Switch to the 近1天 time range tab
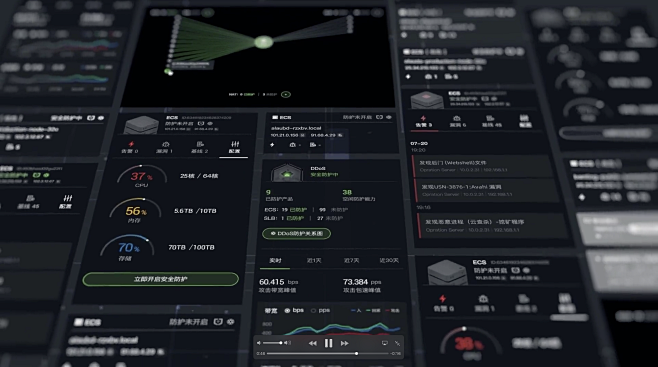The width and height of the screenshot is (658, 367). [x=314, y=260]
